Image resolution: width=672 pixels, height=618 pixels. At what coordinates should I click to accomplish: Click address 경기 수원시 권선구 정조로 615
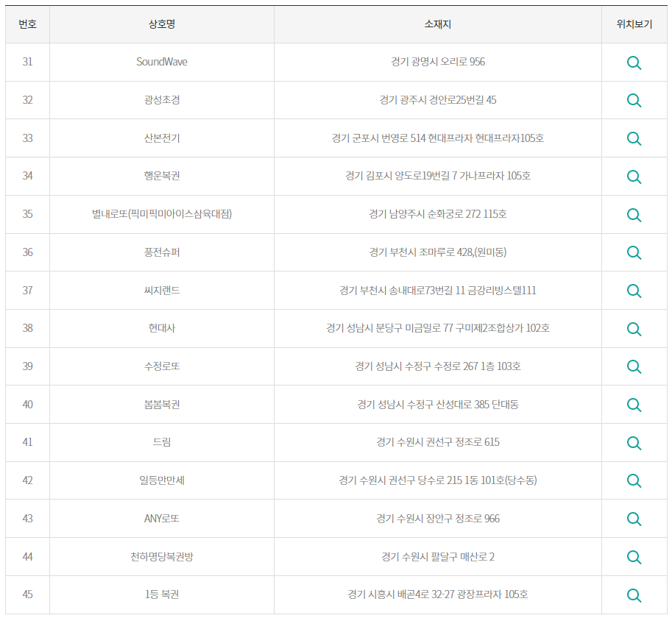(x=437, y=441)
